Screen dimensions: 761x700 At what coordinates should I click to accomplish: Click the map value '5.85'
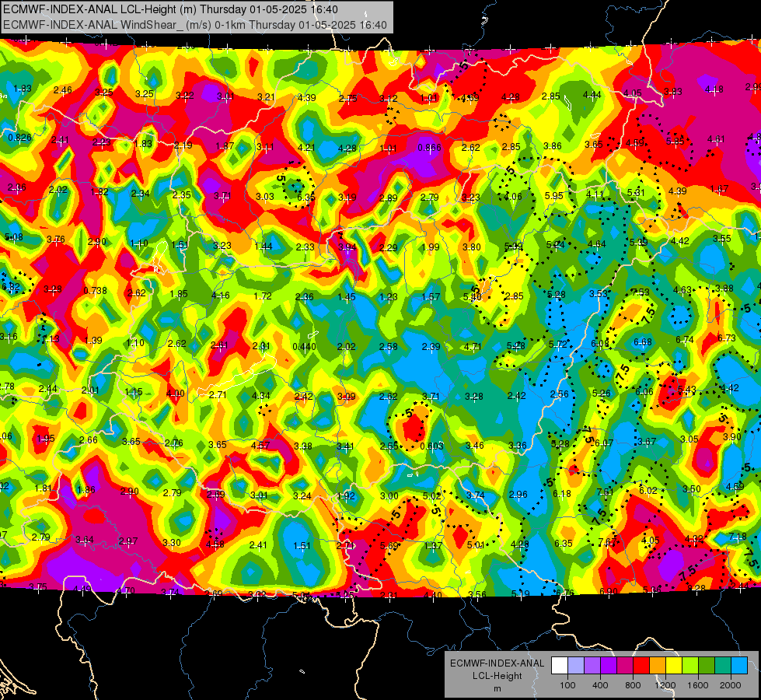[675, 142]
